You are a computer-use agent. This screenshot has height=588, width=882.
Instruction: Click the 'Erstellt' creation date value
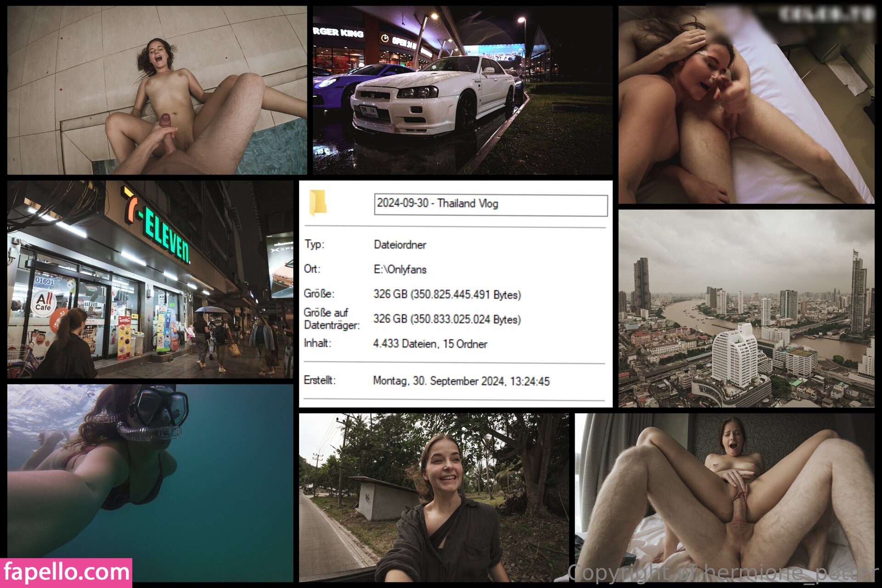461,381
